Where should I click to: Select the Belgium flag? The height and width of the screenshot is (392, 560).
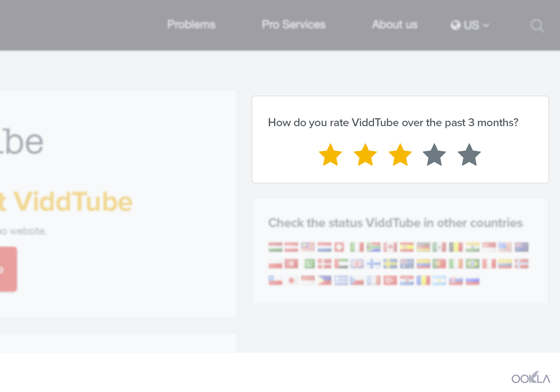(x=456, y=247)
